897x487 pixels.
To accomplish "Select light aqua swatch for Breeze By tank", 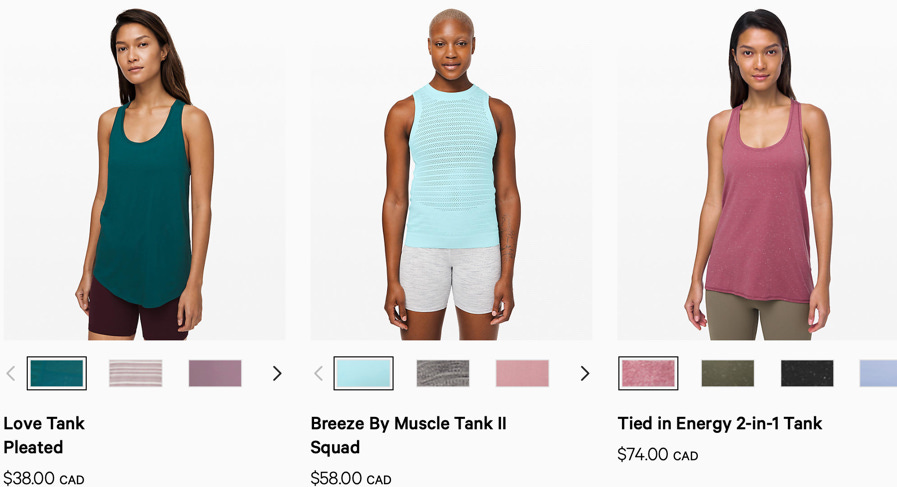I will coord(363,373).
